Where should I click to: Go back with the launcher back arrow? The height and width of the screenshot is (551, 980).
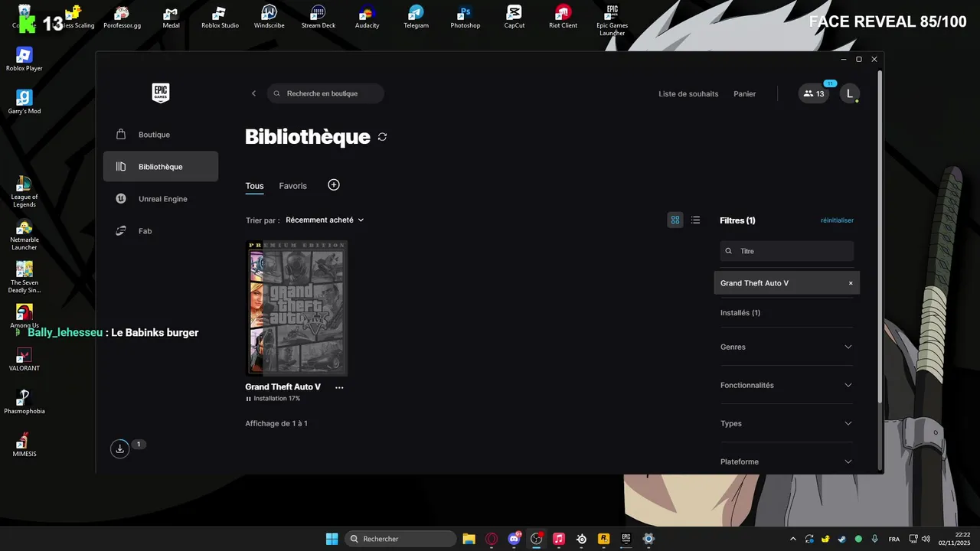[x=254, y=93]
